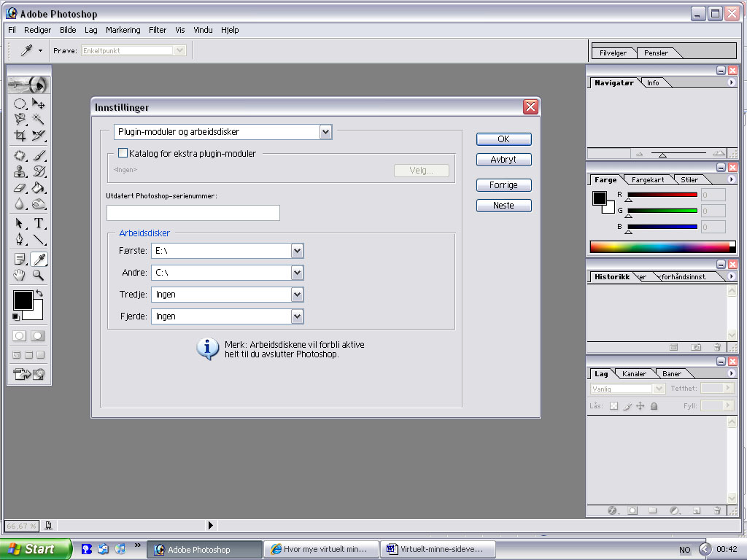
Task: Click the Utdatert Photoshop-serienummer input field
Action: coord(193,213)
